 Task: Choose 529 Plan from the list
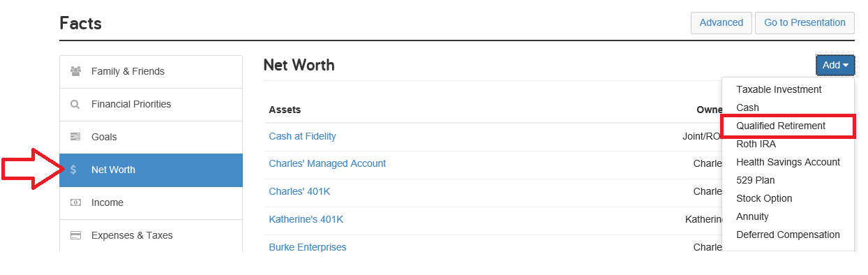[x=755, y=180]
